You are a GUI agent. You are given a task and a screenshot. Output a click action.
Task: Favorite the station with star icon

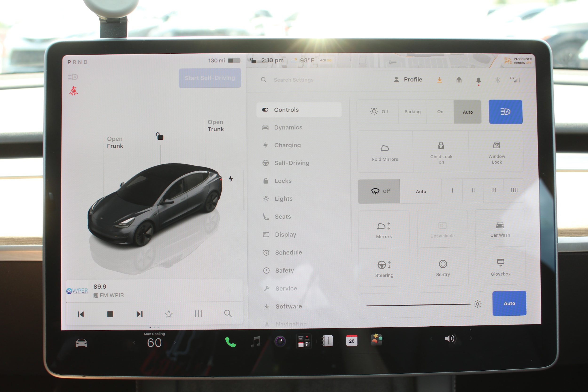(169, 314)
